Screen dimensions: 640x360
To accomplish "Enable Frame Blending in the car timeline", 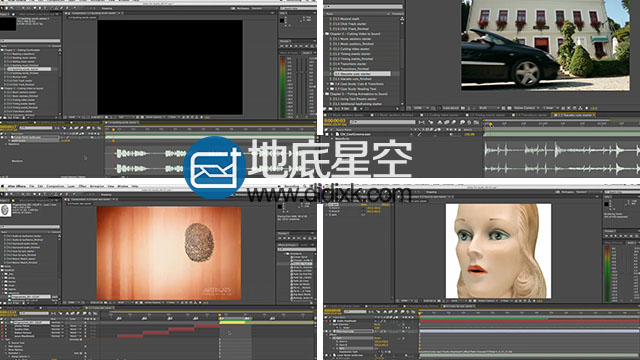I will pyautogui.click(x=447, y=122).
